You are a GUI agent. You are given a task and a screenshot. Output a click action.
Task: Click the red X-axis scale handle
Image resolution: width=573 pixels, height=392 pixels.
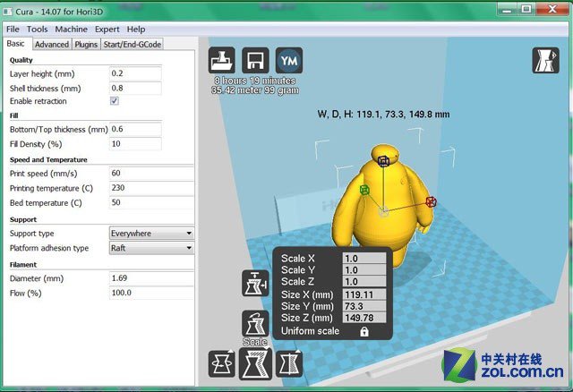[432, 201]
